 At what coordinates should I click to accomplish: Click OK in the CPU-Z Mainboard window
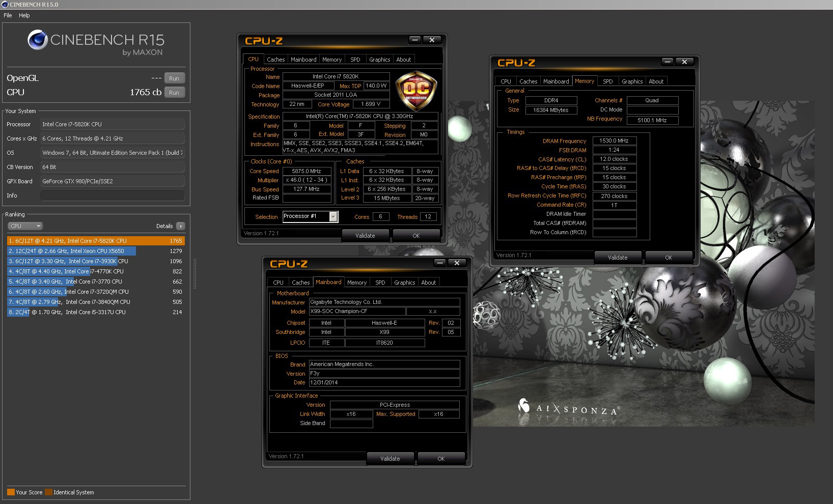(x=441, y=459)
